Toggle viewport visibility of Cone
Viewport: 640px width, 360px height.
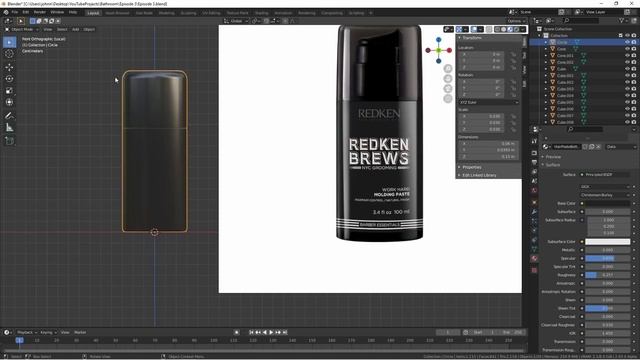[627, 49]
